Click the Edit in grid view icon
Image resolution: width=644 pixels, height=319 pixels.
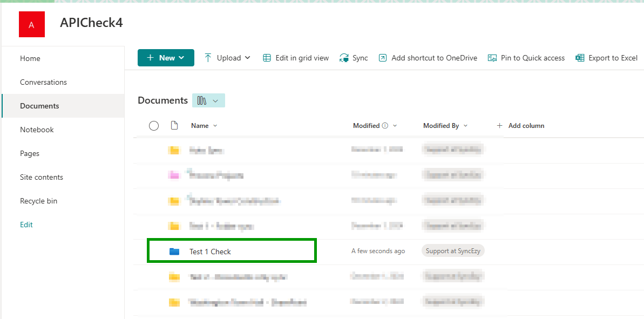(x=267, y=58)
